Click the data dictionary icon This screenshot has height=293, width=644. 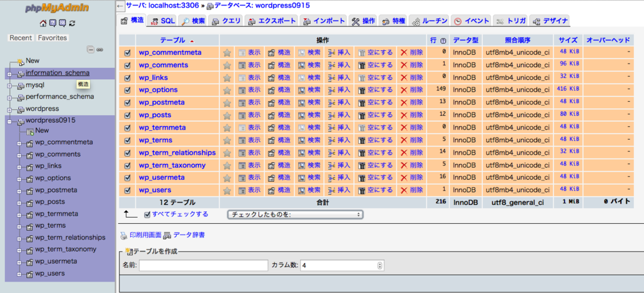(x=167, y=236)
